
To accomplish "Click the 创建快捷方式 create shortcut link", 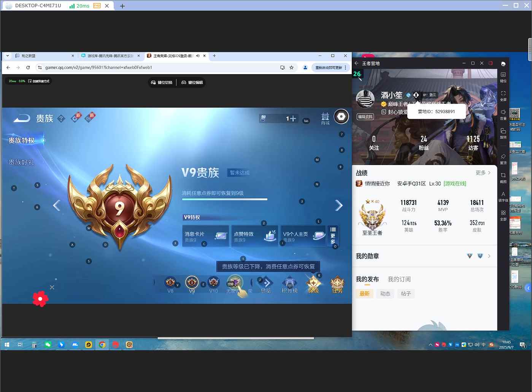I will tap(39, 81).
